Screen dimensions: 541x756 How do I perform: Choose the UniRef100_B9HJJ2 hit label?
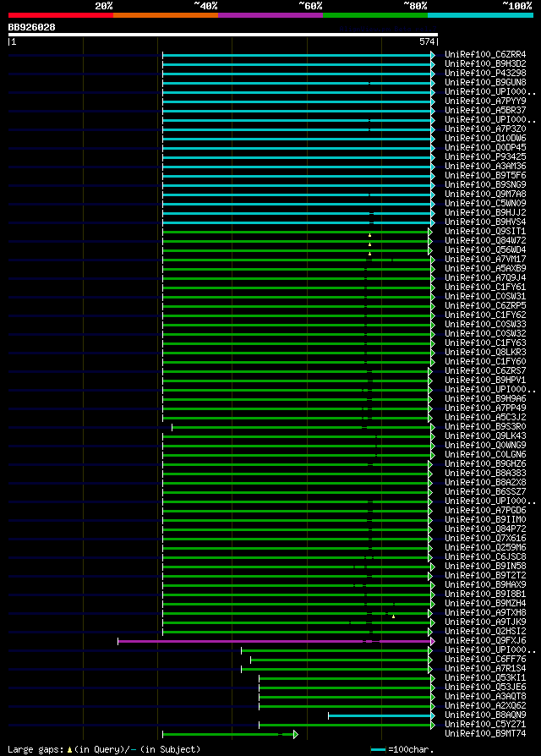(x=485, y=212)
